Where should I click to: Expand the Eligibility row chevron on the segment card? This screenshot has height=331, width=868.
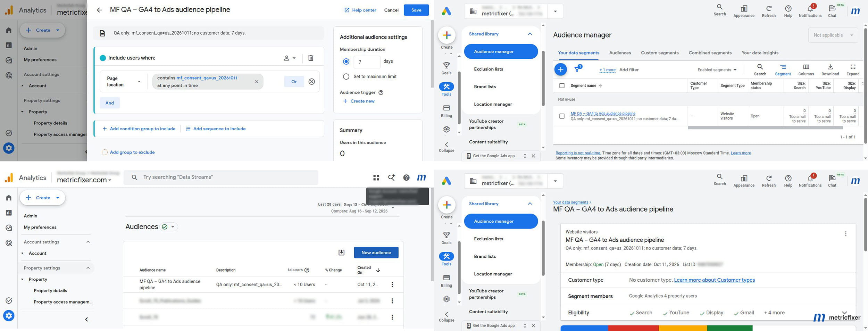point(844,313)
